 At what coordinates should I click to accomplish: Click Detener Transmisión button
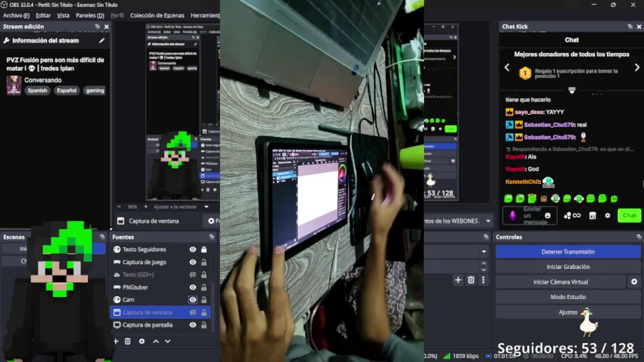[568, 252]
